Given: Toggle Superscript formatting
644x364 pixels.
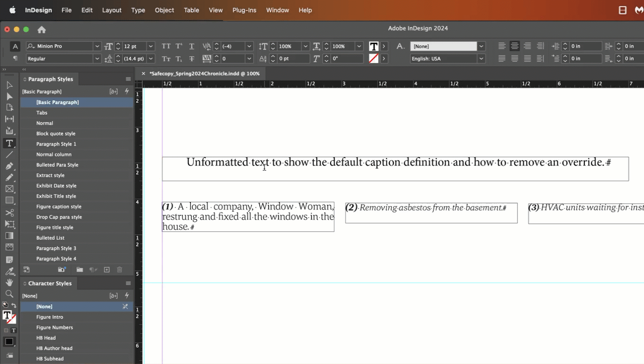Looking at the screenshot, I should pos(179,46).
